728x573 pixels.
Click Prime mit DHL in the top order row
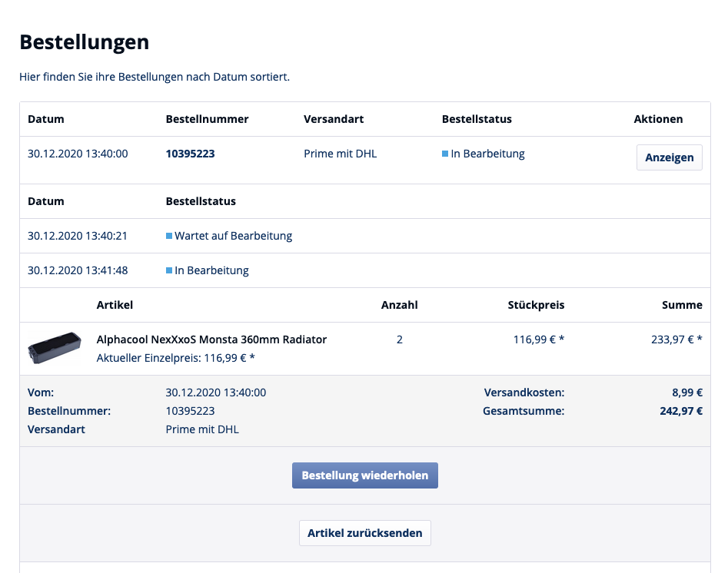(340, 154)
